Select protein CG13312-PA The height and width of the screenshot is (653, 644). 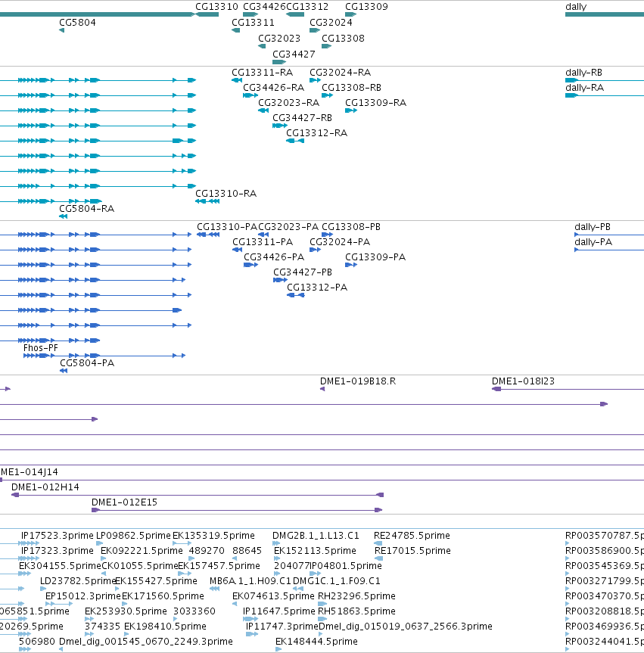(317, 288)
